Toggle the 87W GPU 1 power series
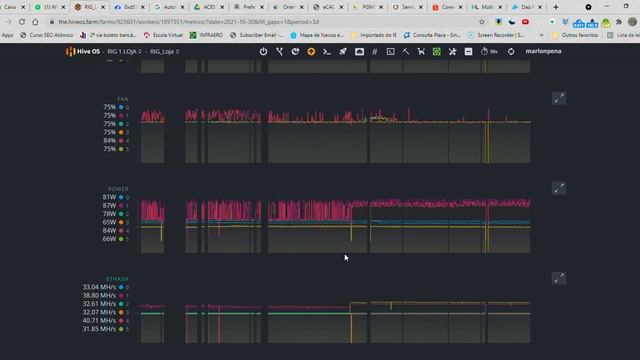The height and width of the screenshot is (360, 640). click(116, 205)
